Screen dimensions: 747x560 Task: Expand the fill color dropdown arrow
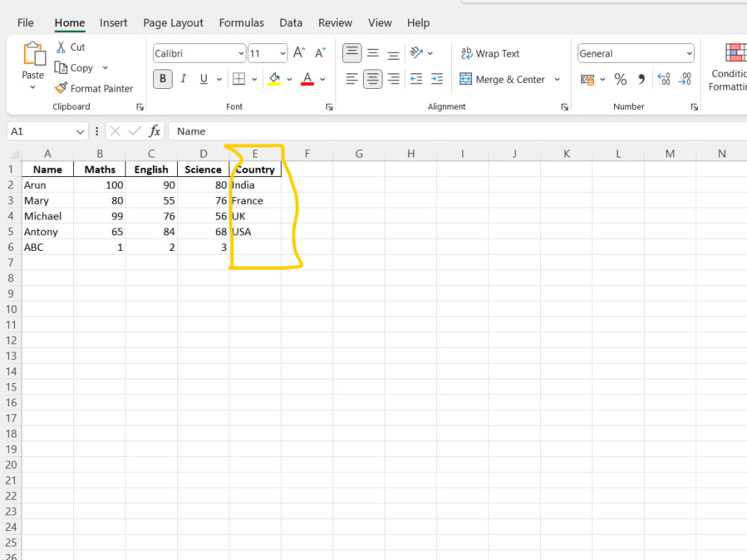coord(289,80)
